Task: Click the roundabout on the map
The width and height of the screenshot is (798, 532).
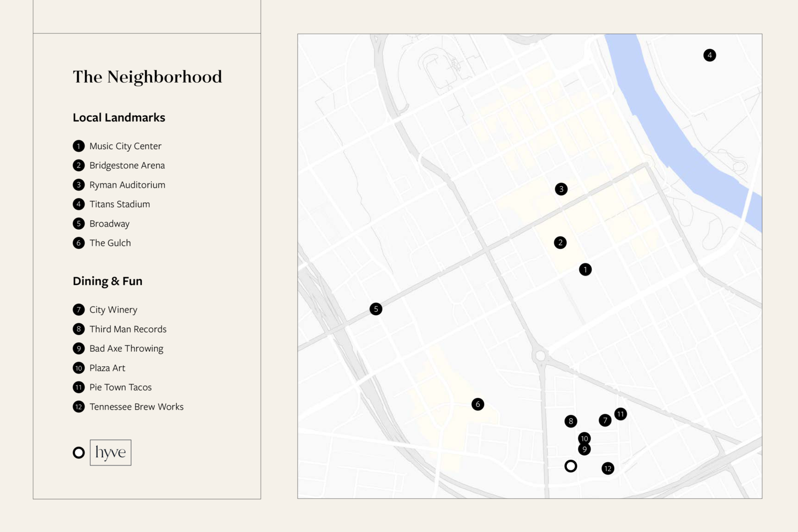Action: 540,356
